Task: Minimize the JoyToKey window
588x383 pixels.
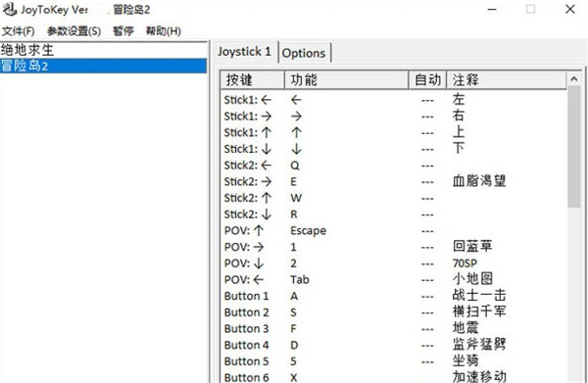Action: 492,10
